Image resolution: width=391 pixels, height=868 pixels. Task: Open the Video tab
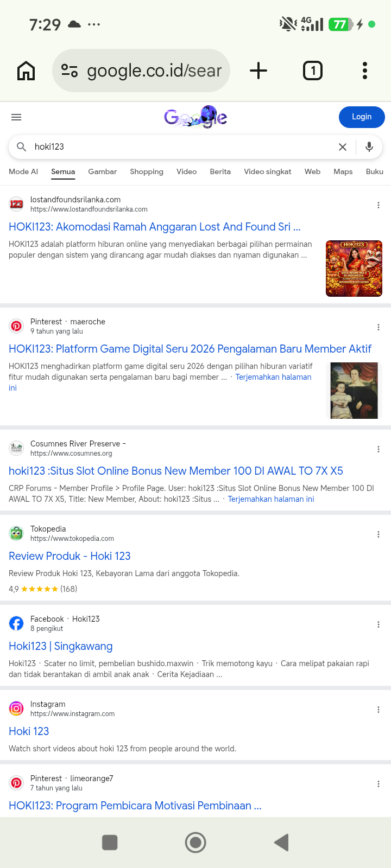[187, 171]
